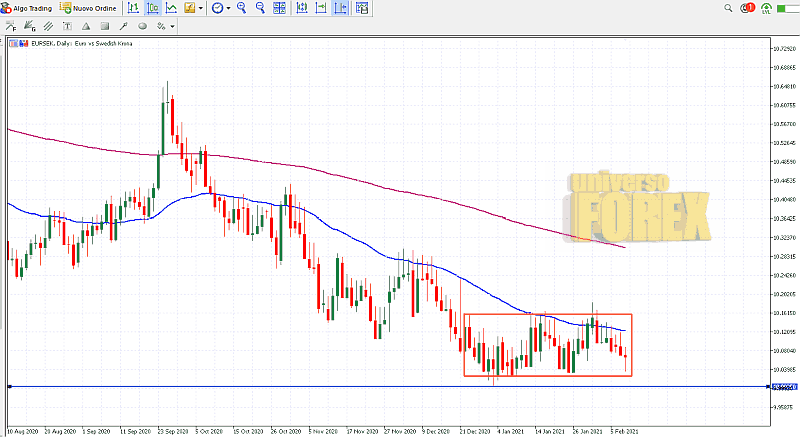Click the Algo Trading button
The image size is (800, 437).
pyautogui.click(x=28, y=8)
